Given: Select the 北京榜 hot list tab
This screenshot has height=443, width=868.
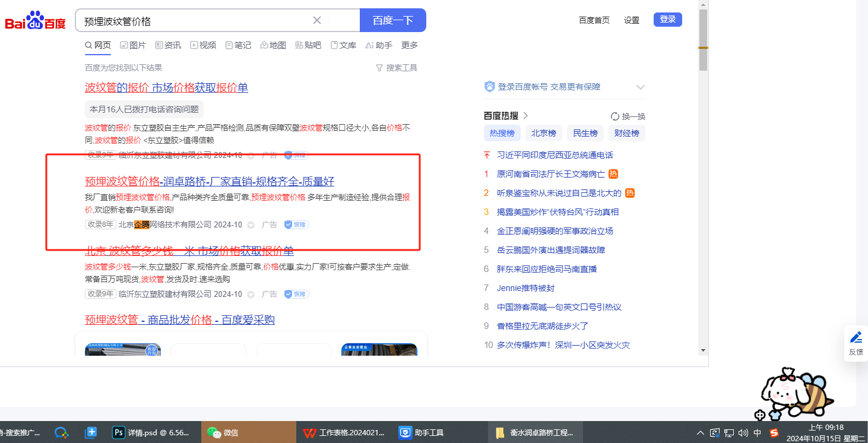Looking at the screenshot, I should [x=543, y=133].
